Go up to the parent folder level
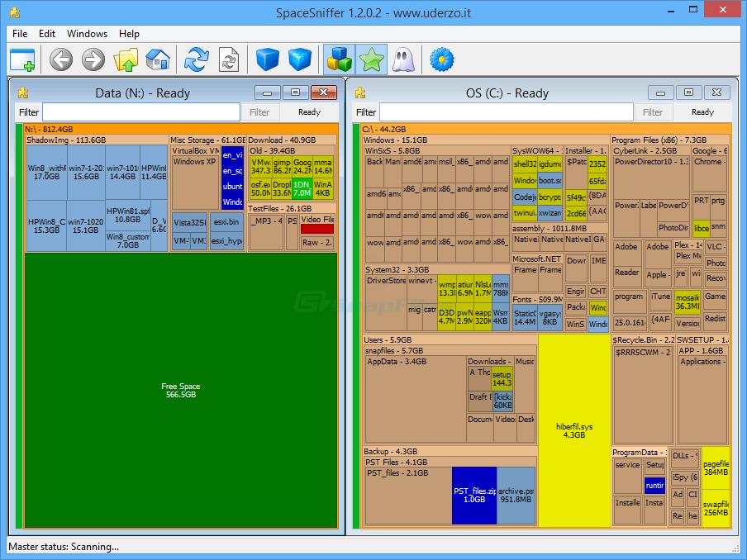 point(126,59)
